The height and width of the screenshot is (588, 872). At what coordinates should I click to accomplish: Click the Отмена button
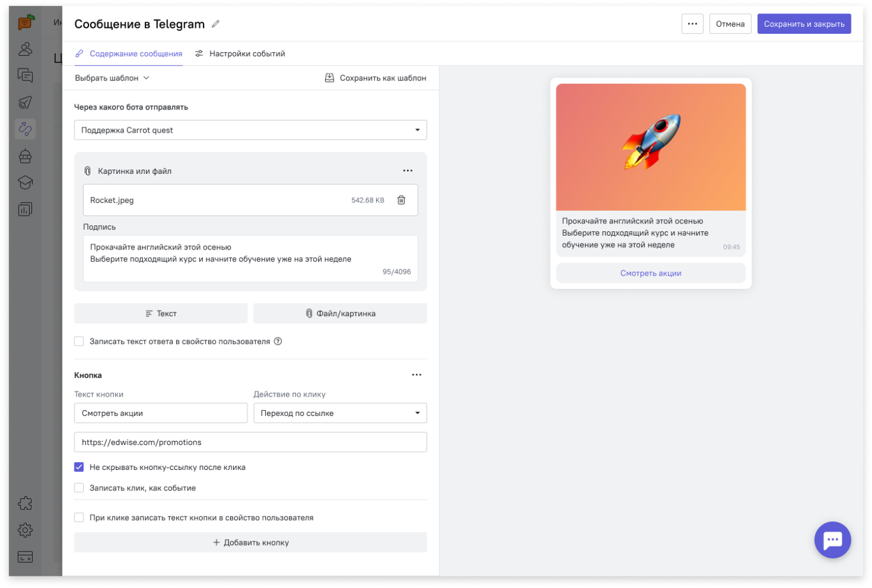tap(730, 24)
